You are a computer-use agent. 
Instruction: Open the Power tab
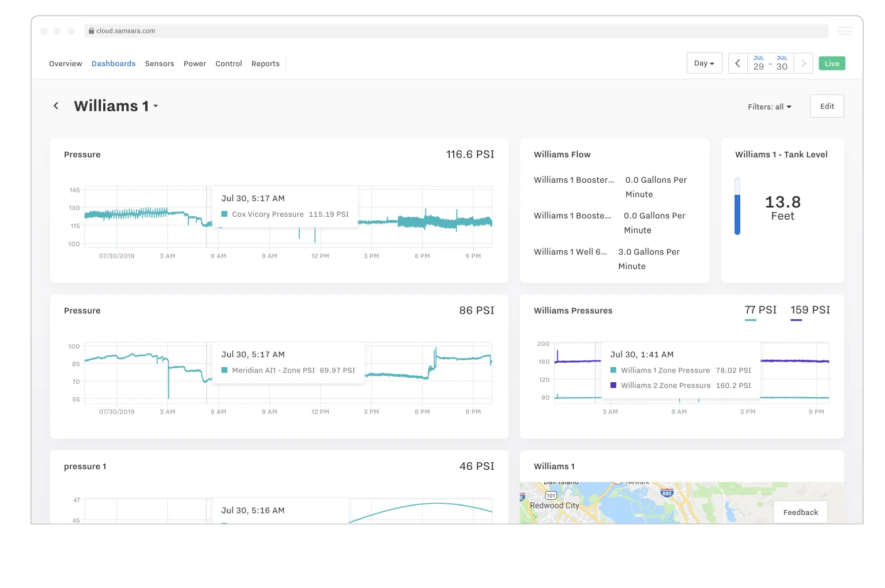click(195, 64)
